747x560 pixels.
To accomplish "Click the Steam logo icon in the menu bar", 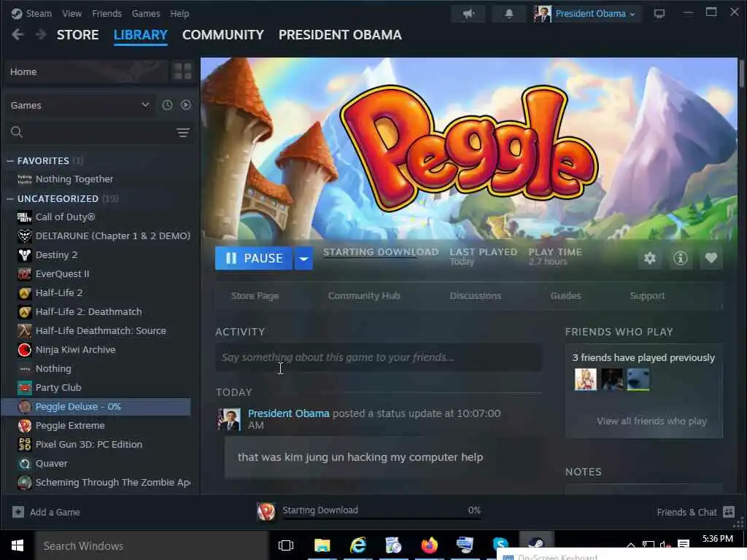I will [16, 13].
